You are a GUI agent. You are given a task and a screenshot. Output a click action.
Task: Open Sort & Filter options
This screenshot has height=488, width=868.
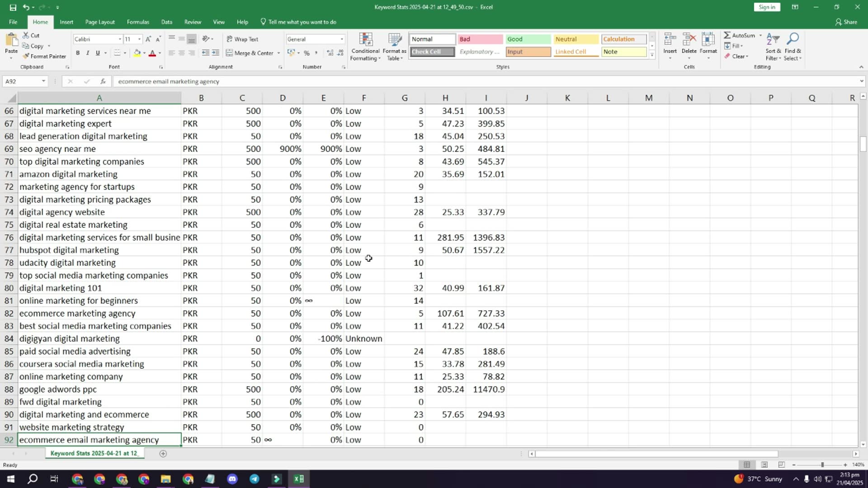pos(773,47)
